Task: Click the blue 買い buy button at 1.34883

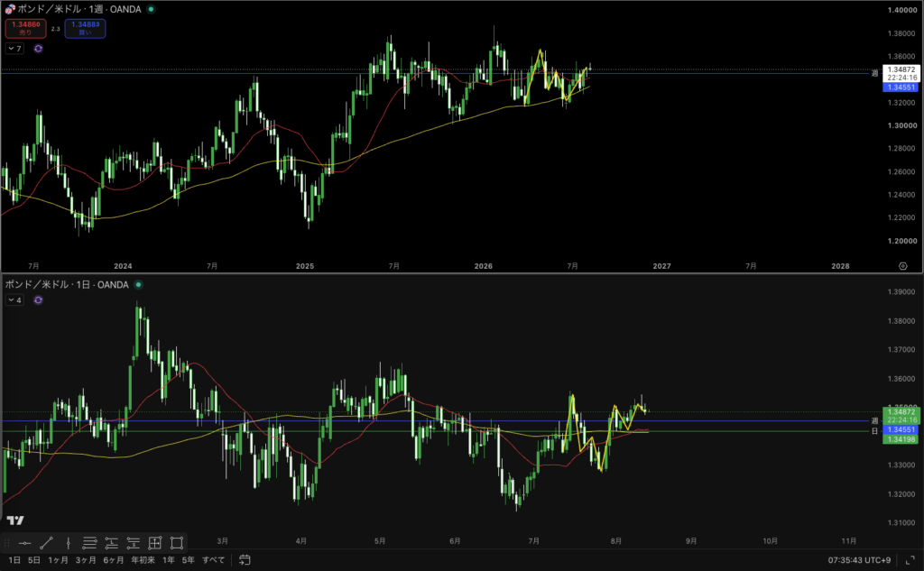Action: 86,28
